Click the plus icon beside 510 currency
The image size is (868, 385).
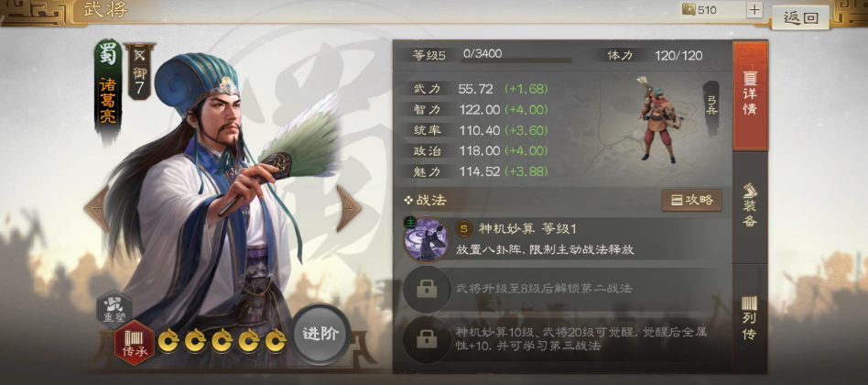pyautogui.click(x=754, y=10)
